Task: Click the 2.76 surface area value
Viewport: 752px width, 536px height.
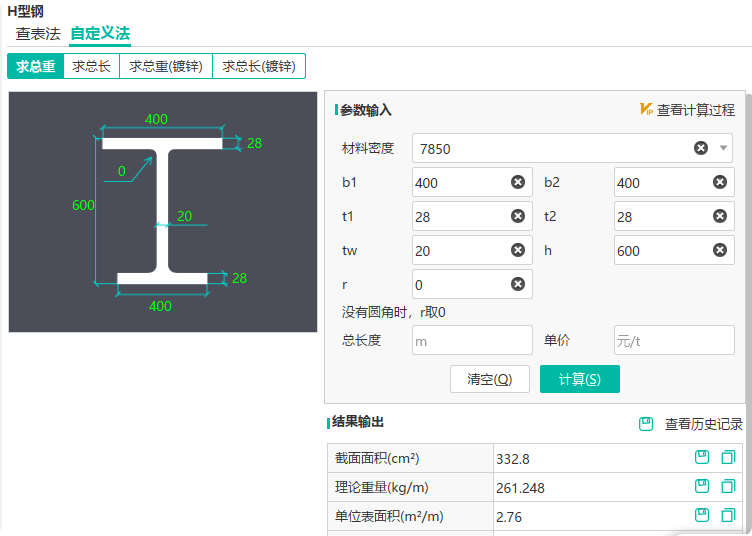Action: pyautogui.click(x=509, y=517)
